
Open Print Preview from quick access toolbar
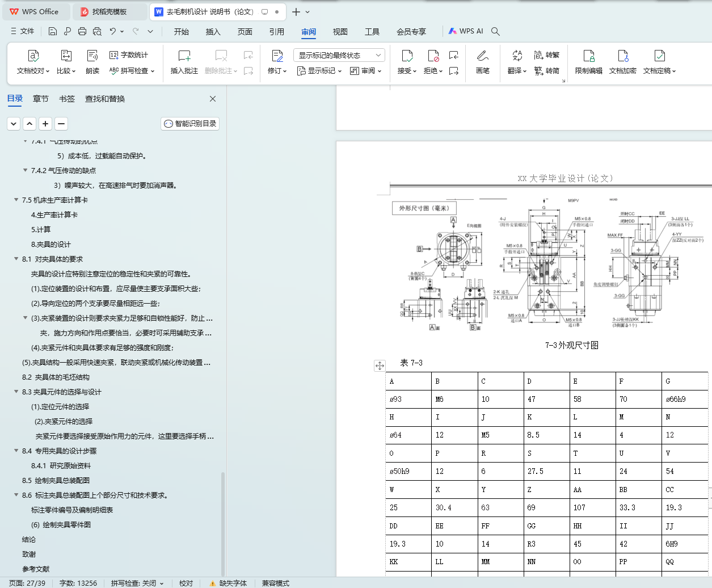(x=97, y=32)
